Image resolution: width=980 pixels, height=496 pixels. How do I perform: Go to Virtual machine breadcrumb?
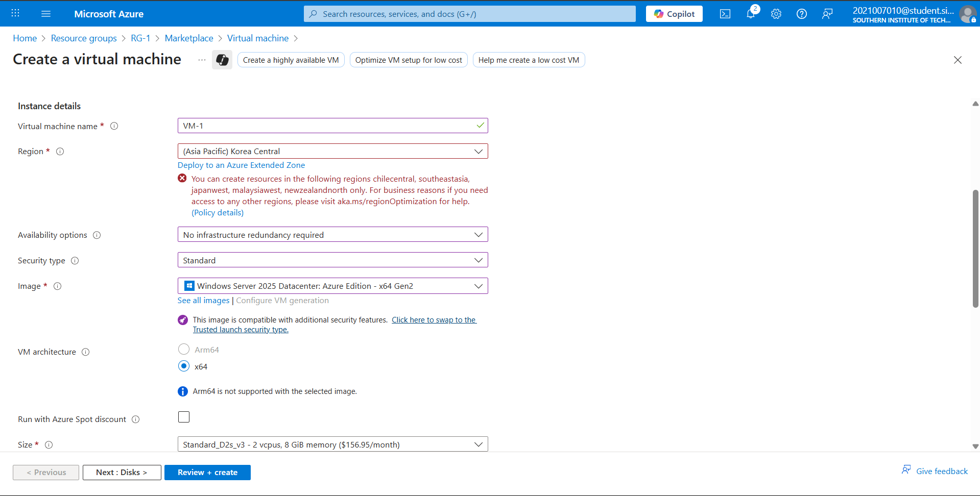[258, 38]
